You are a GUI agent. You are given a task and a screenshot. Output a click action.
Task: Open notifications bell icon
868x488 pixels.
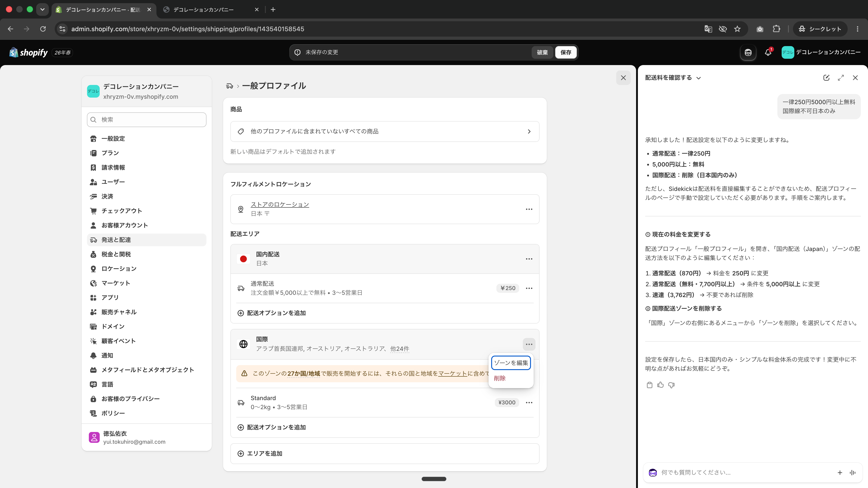pos(768,53)
